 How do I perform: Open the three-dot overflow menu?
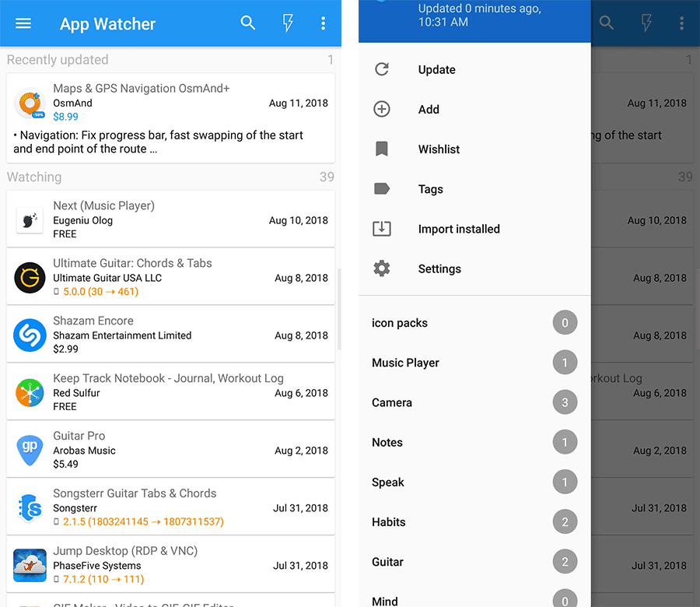pyautogui.click(x=324, y=23)
